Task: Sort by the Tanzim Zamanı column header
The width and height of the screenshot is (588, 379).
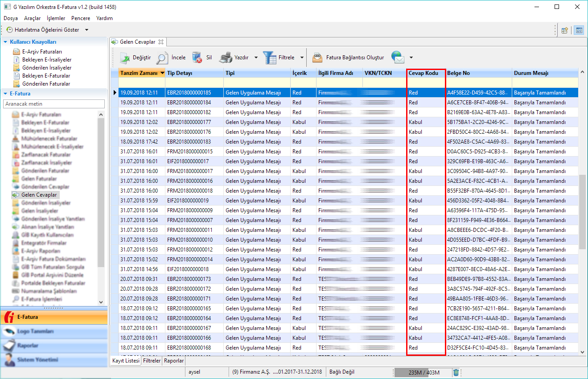Action: [139, 73]
